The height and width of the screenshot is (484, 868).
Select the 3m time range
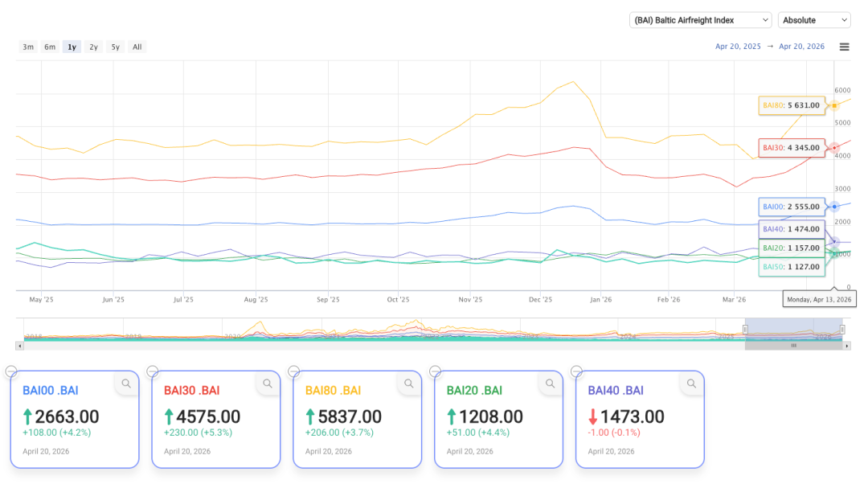coord(28,47)
